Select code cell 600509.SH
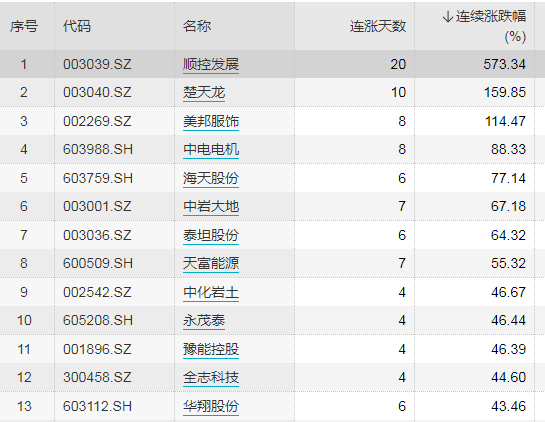 point(98,263)
